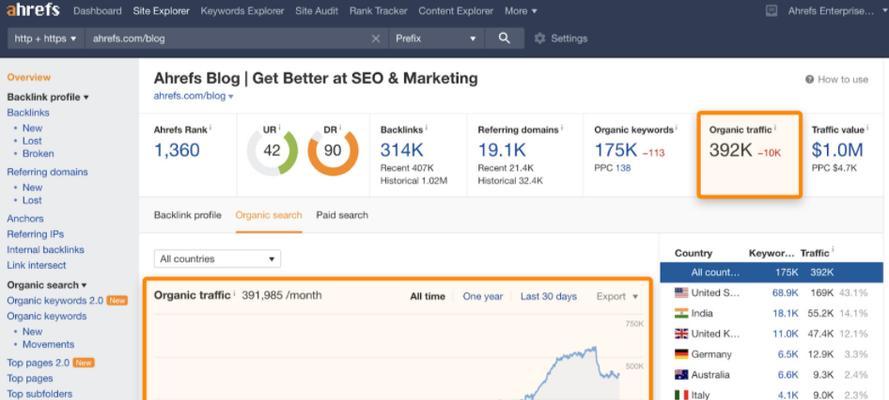Click the 175K Organic keywords value
The height and width of the screenshot is (400, 889).
(616, 150)
